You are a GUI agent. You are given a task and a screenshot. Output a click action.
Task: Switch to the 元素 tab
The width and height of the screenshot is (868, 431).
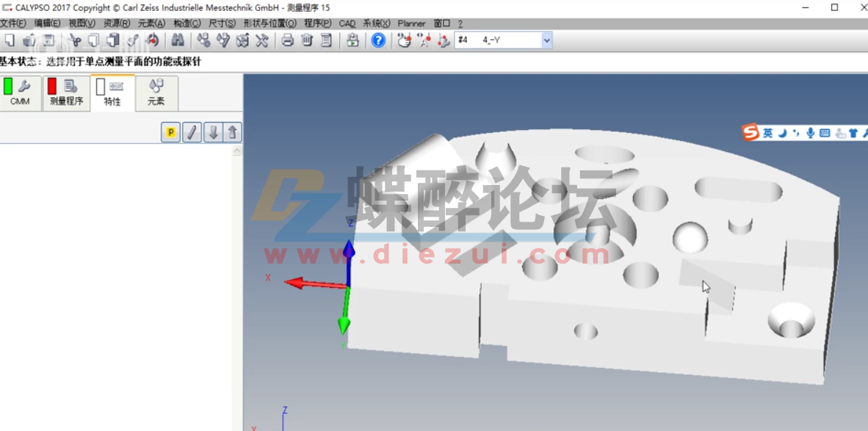(x=156, y=93)
